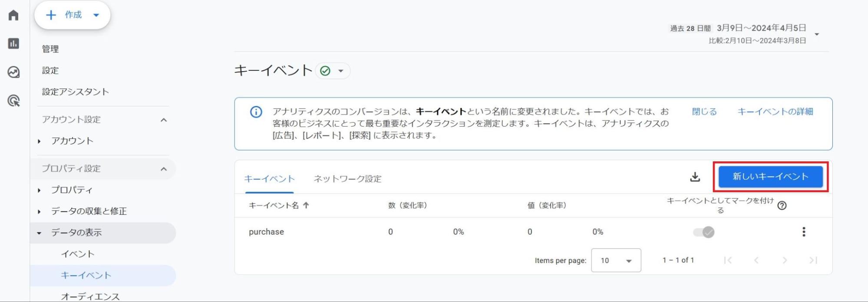Open 設定 in the side menu
This screenshot has width=868, height=302.
pos(50,70)
